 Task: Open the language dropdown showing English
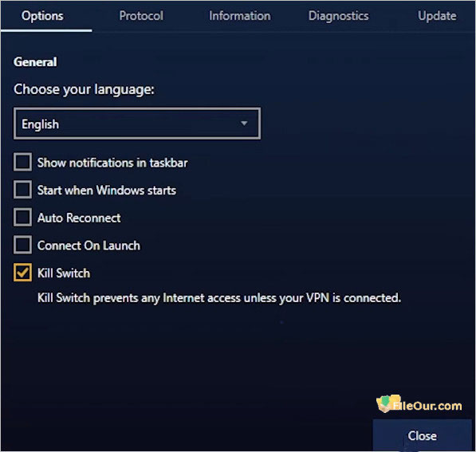point(137,124)
